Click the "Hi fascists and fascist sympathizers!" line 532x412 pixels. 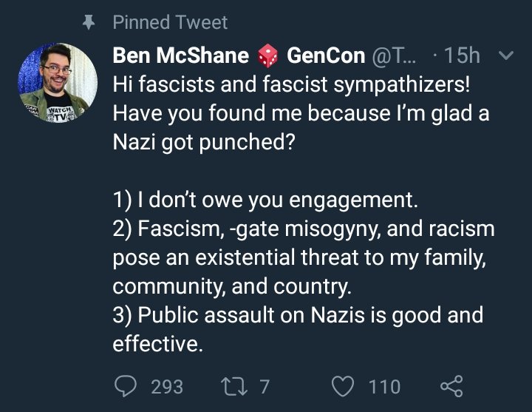(x=290, y=84)
